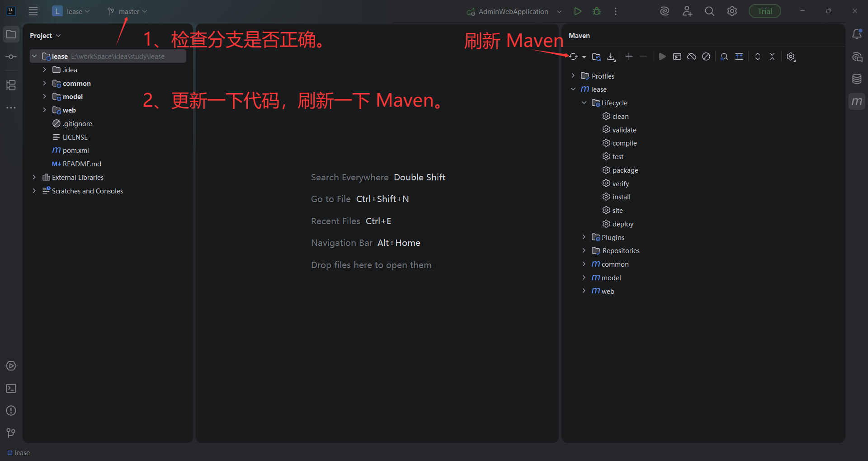The width and height of the screenshot is (868, 461).
Task: Open the lease project selector dropdown
Action: 71,11
